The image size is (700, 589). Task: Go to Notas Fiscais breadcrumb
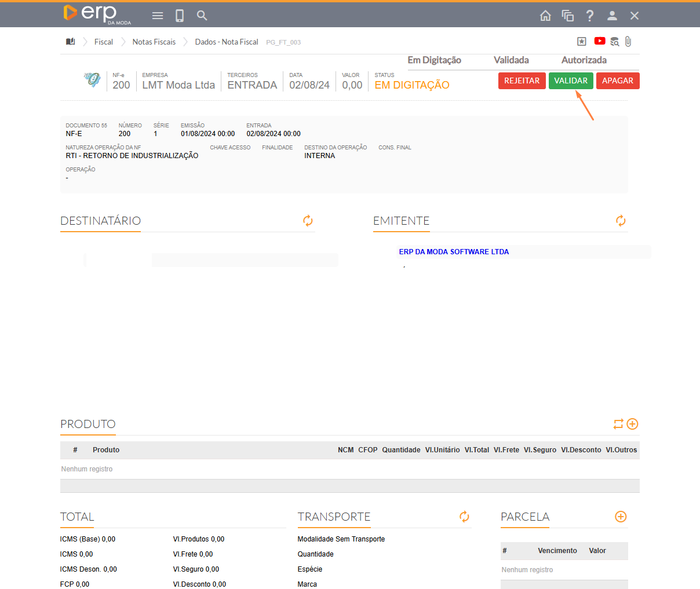click(154, 42)
